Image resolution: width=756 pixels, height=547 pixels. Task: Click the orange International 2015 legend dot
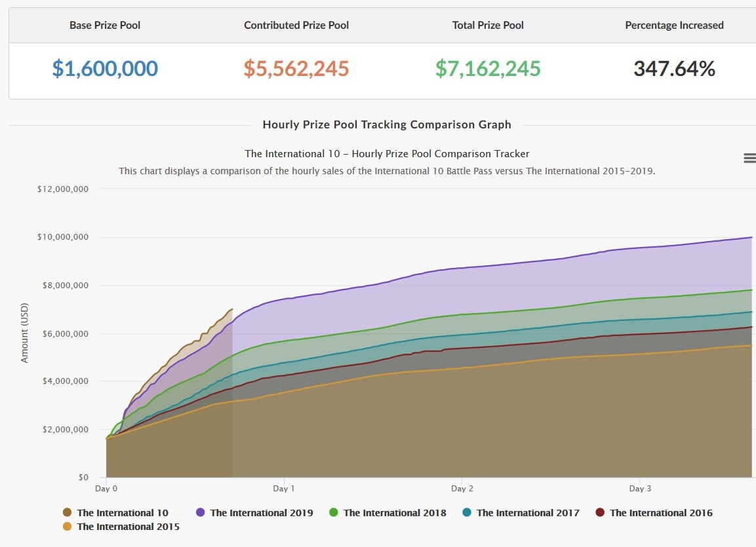[x=67, y=526]
